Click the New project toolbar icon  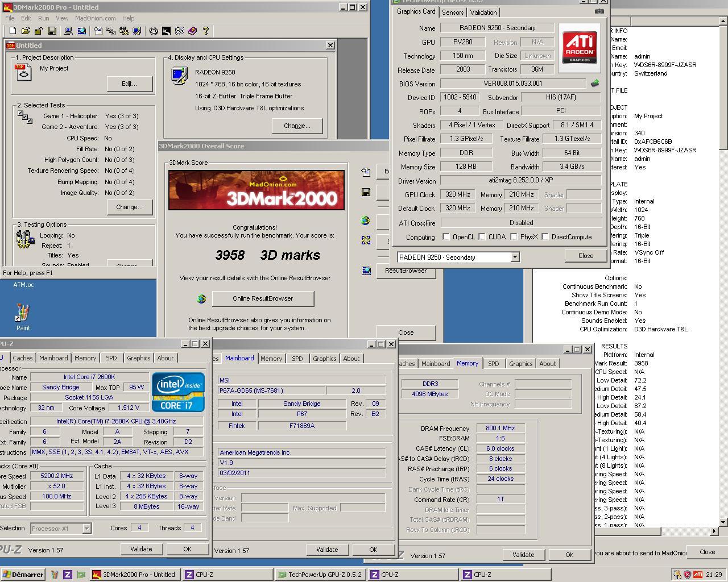[x=13, y=31]
